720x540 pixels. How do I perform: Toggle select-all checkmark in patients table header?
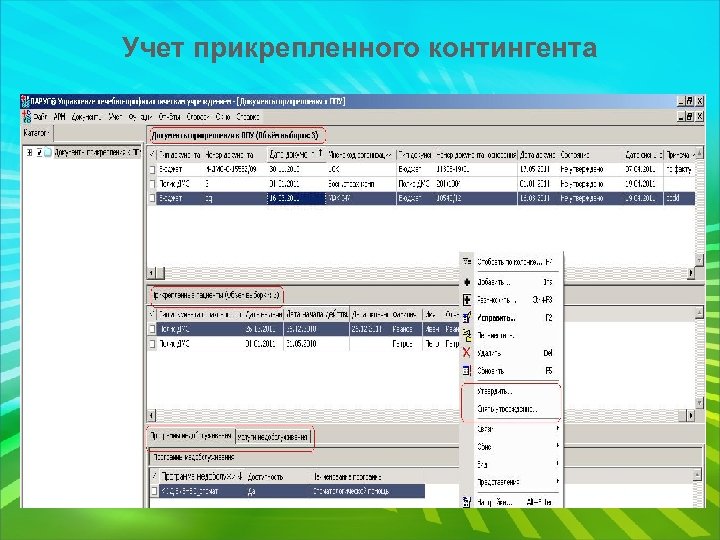tap(152, 315)
